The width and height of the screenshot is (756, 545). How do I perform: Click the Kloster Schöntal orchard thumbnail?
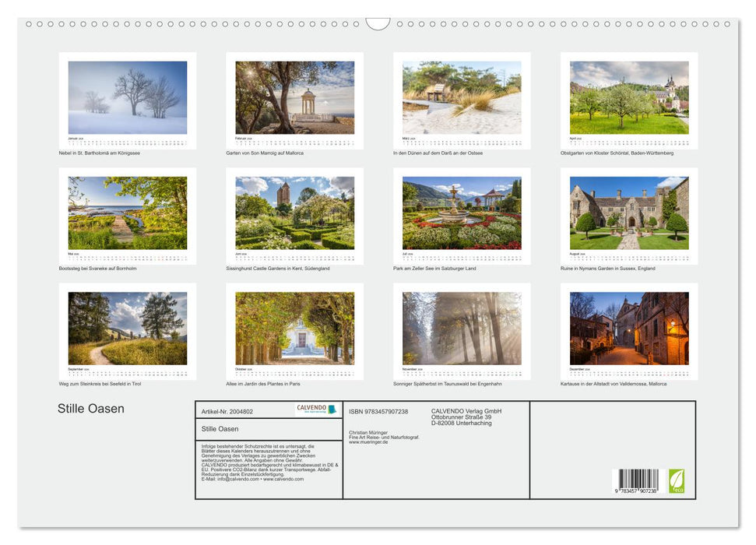point(629,97)
